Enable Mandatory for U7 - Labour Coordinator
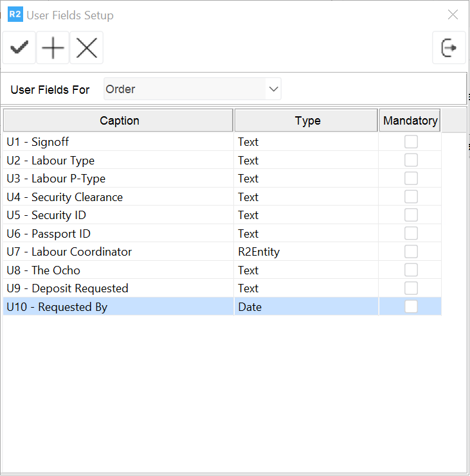 411,252
